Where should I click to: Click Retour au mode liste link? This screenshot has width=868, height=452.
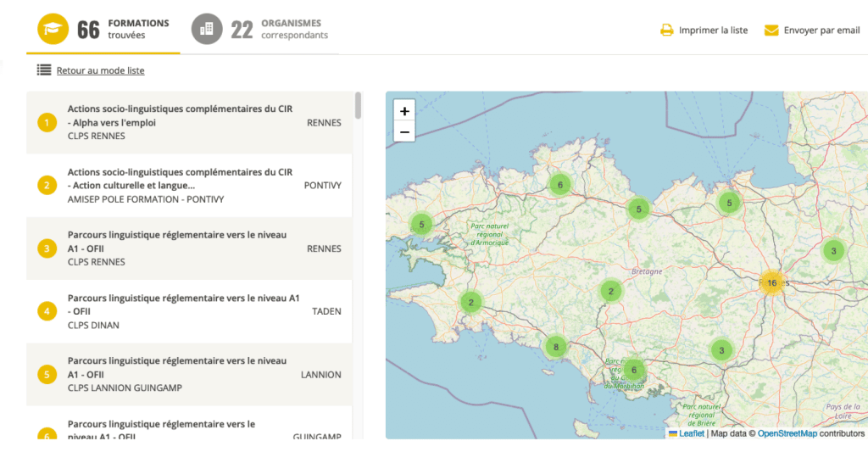[x=100, y=70]
